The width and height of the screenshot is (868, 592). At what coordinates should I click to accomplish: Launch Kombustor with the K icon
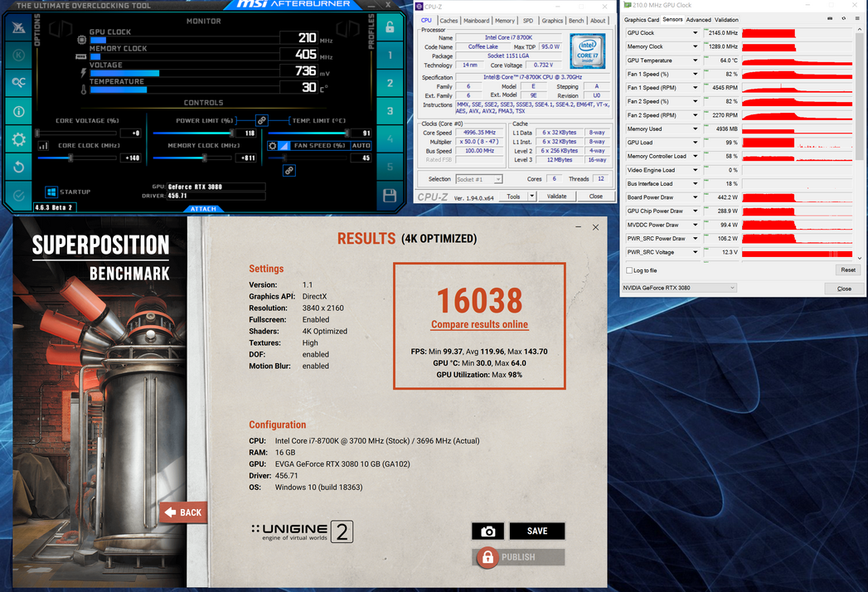(x=18, y=55)
